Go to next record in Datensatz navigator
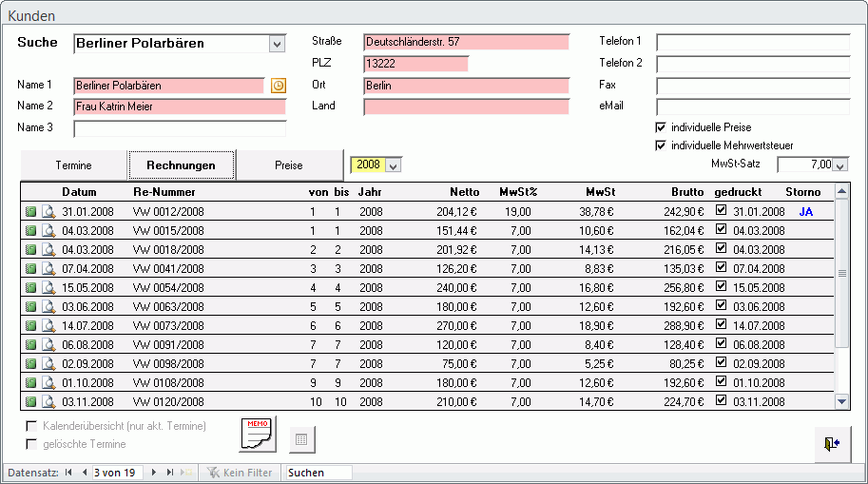This screenshot has width=868, height=484. [155, 473]
